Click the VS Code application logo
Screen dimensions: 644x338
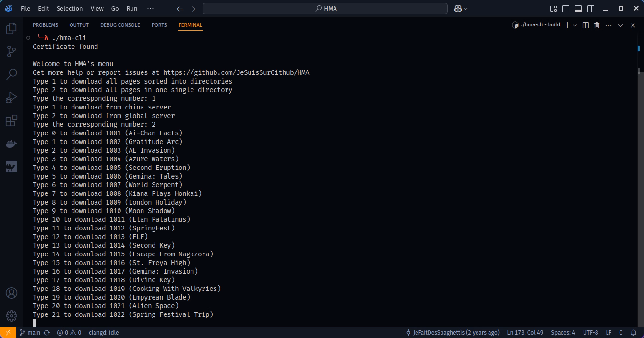click(x=9, y=8)
